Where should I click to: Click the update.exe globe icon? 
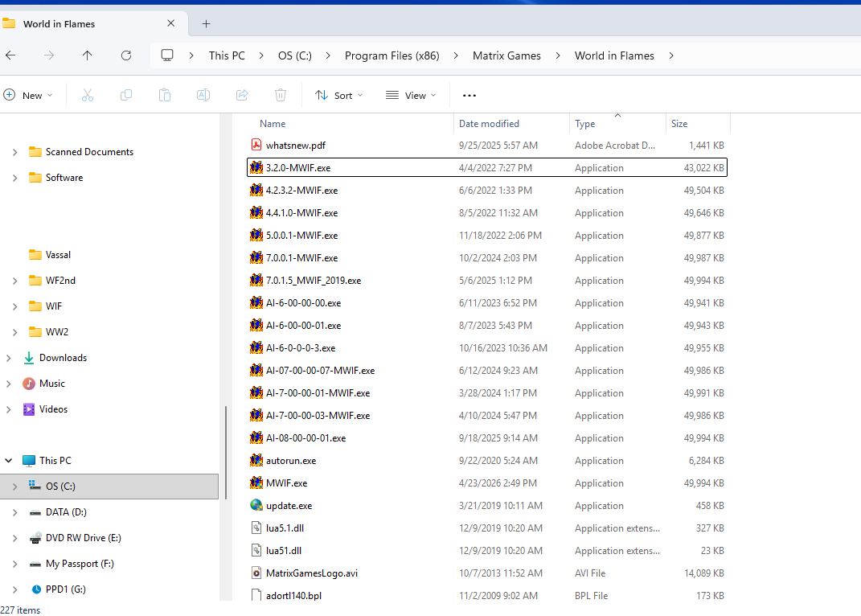256,505
